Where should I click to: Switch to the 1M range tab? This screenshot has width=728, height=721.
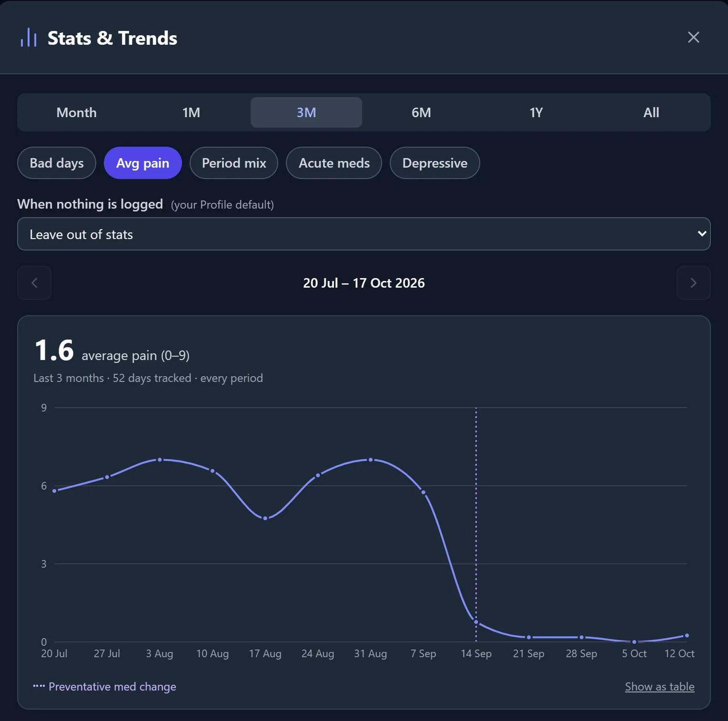tap(192, 112)
